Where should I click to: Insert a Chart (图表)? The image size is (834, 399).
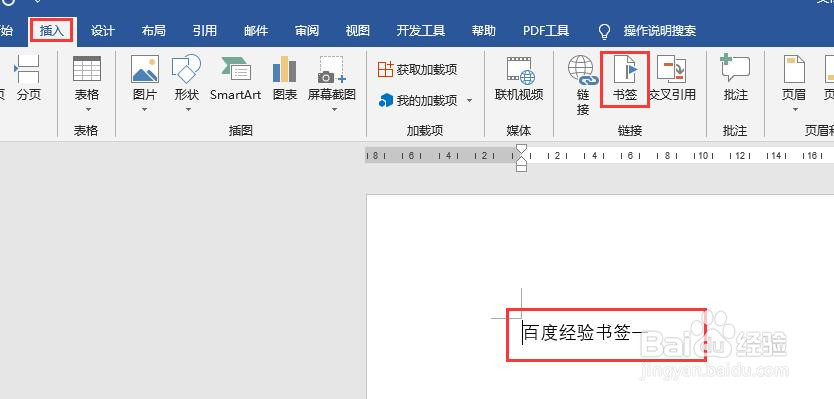(x=285, y=78)
